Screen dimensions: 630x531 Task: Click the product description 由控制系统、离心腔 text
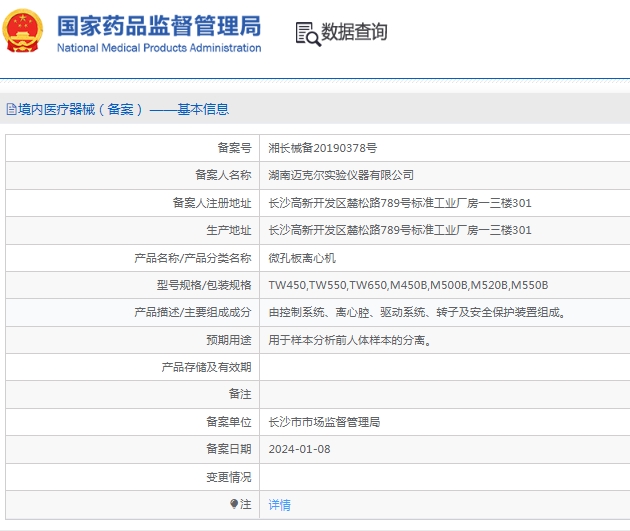[417, 312]
